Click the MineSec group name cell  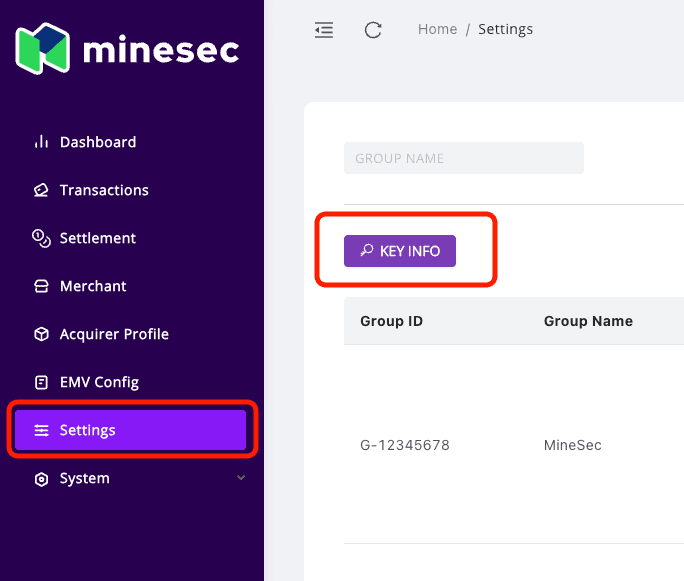click(x=573, y=445)
